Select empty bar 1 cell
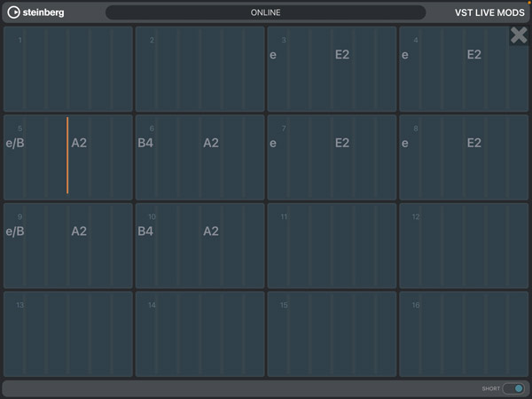The image size is (532, 399). 68,68
